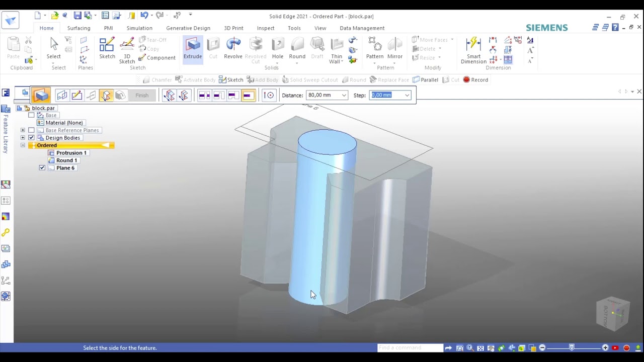Toggle Design Bodies checkbox
Screen dimensions: 644x362
coord(31,138)
